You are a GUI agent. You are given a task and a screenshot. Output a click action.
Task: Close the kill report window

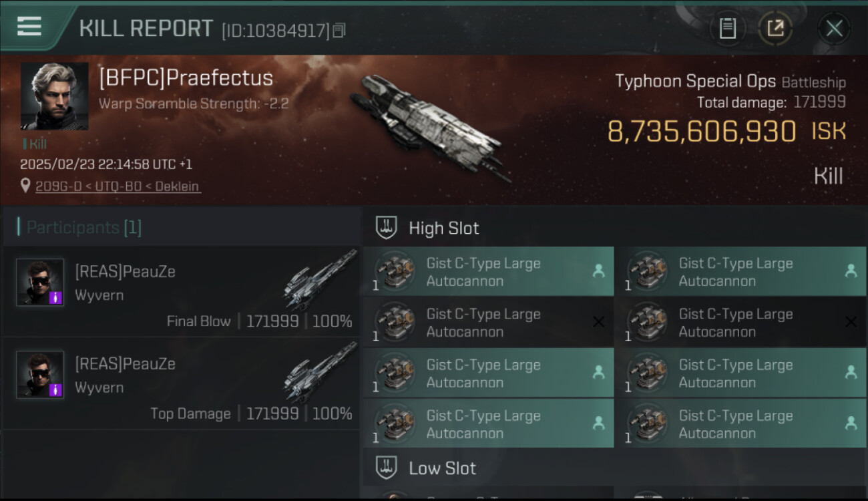pyautogui.click(x=834, y=29)
